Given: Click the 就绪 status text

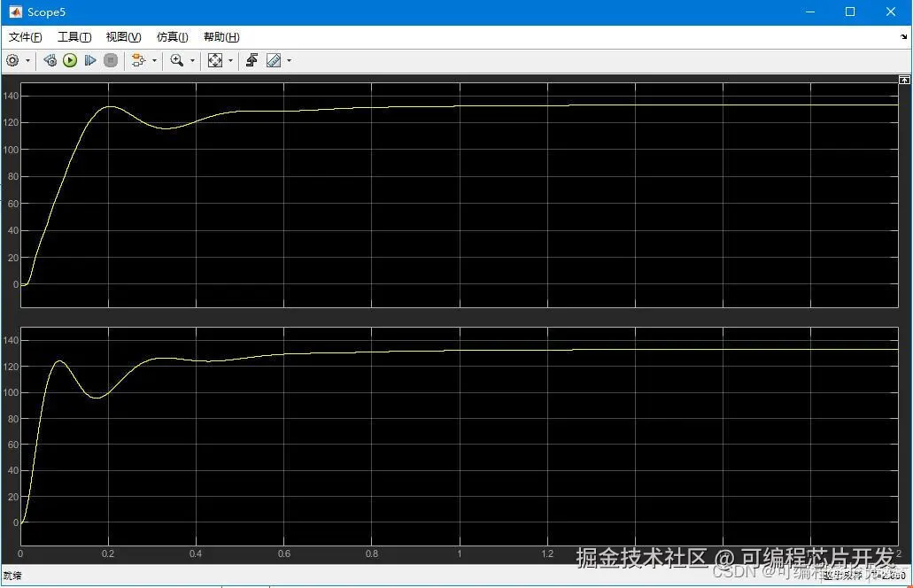Looking at the screenshot, I should [12, 576].
